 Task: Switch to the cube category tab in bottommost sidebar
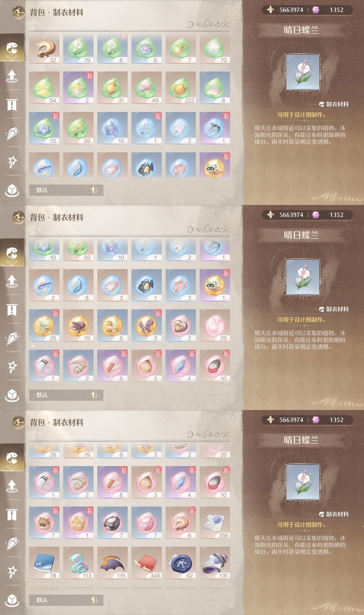click(x=12, y=600)
